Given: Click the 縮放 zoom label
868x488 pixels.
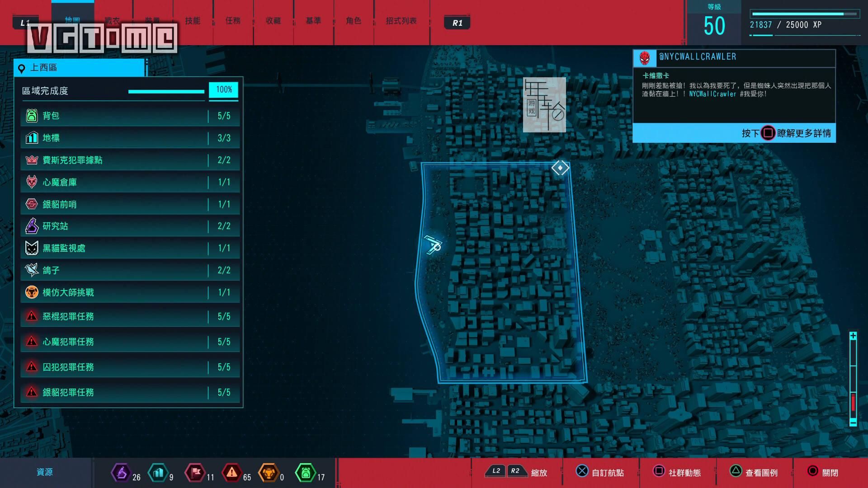Looking at the screenshot, I should pyautogui.click(x=539, y=473).
